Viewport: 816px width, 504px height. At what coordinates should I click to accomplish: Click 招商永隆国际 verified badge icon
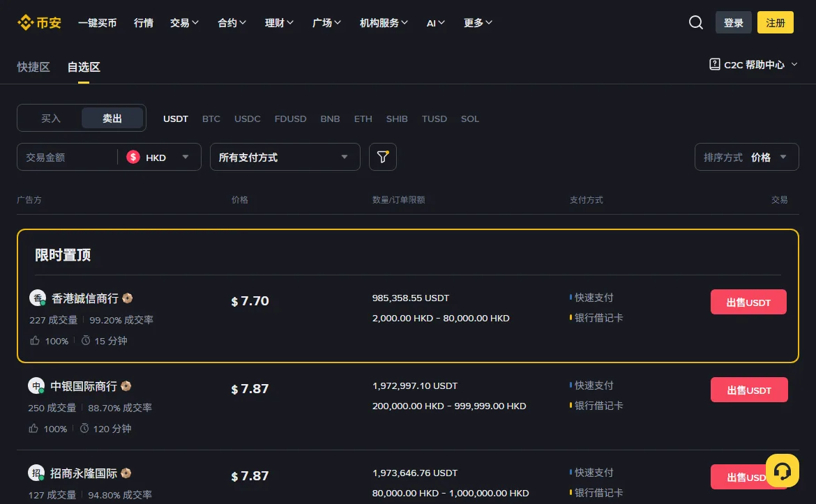tap(126, 473)
